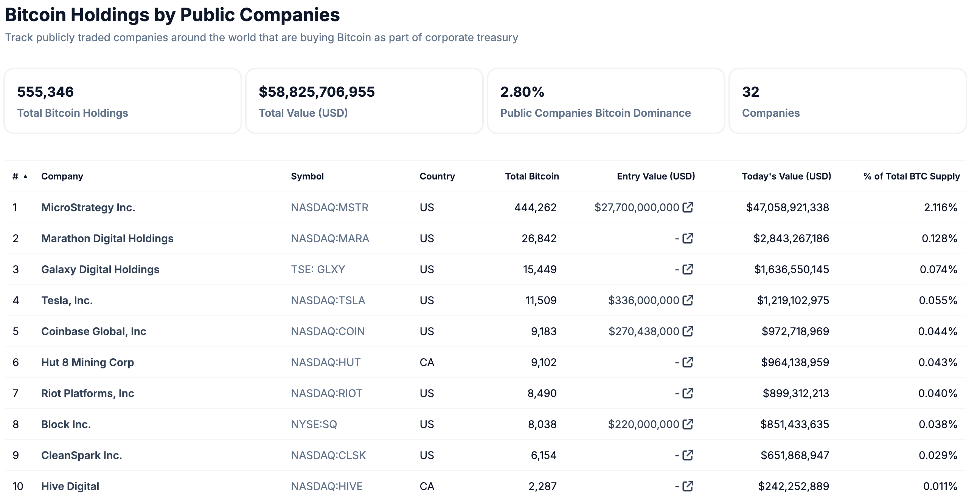The image size is (980, 498).
Task: Open CleanSpark Inc. external link icon
Action: pos(688,455)
